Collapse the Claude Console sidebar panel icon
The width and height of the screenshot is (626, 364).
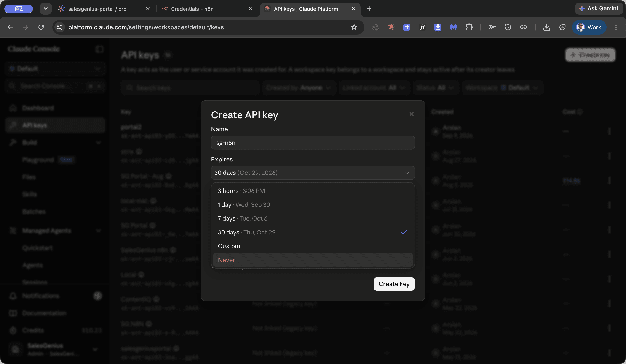coord(99,49)
